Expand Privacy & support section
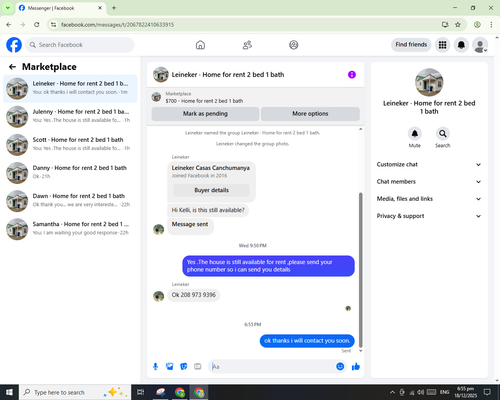Viewport: 500px width, 400px height. click(x=429, y=216)
